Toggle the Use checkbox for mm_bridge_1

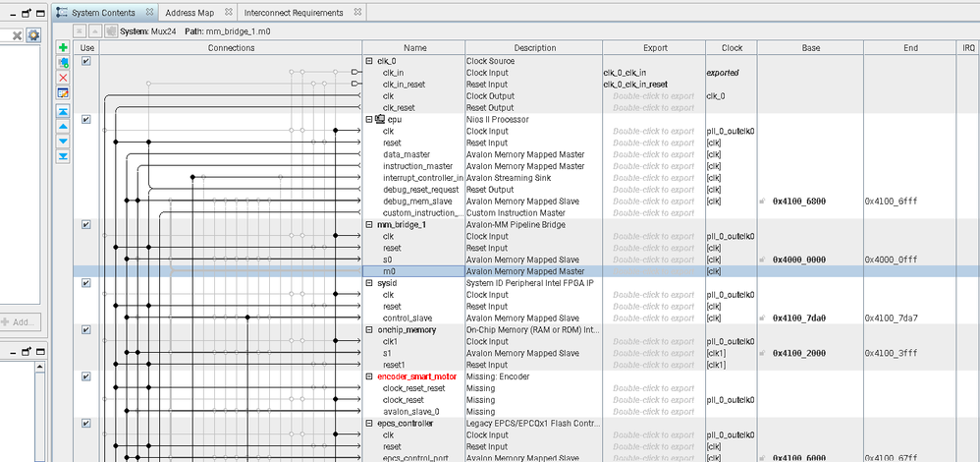[86, 224]
